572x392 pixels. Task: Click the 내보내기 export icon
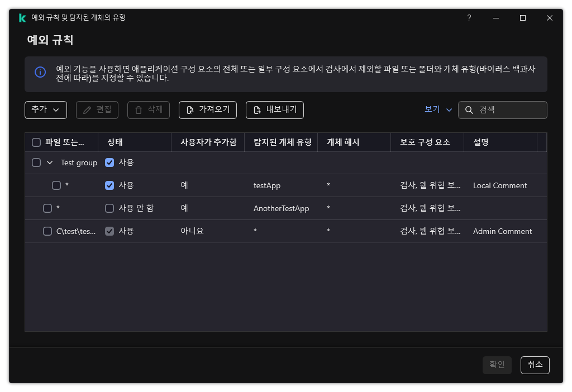pos(257,110)
